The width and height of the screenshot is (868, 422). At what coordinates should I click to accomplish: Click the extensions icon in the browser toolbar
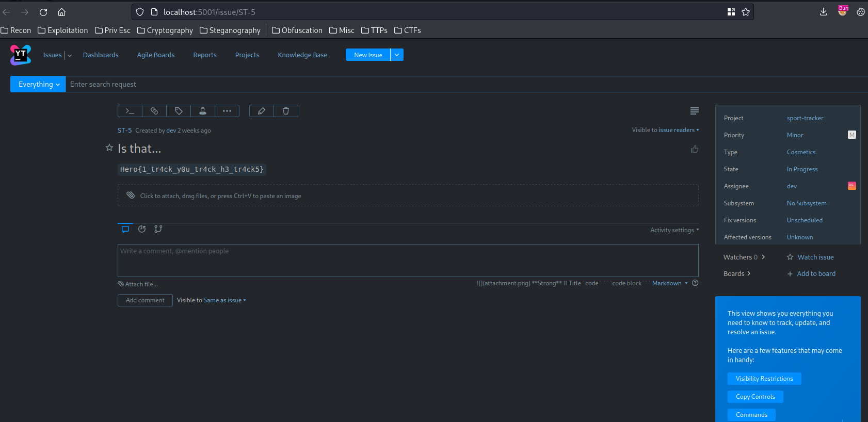tap(861, 12)
